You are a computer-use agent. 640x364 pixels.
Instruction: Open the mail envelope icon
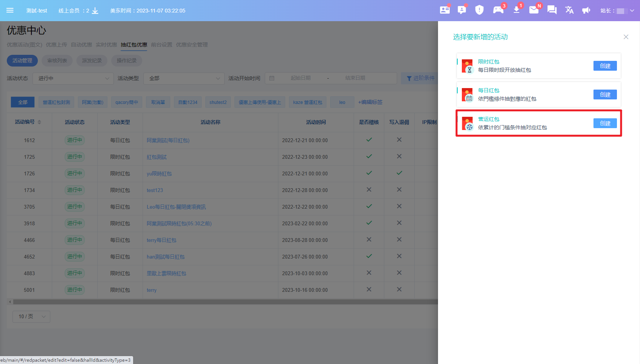point(534,10)
